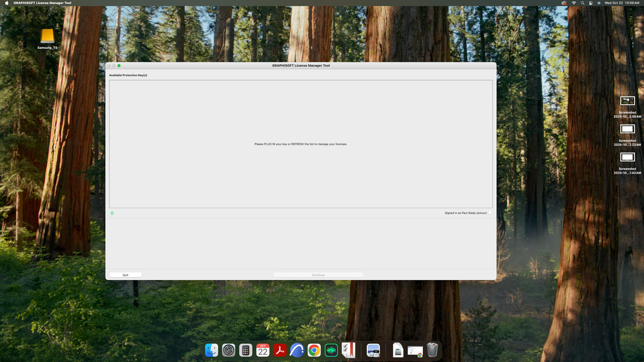The height and width of the screenshot is (362, 644).
Task: Click the sign-in status icon beside Paul Stady
Action: point(490,213)
